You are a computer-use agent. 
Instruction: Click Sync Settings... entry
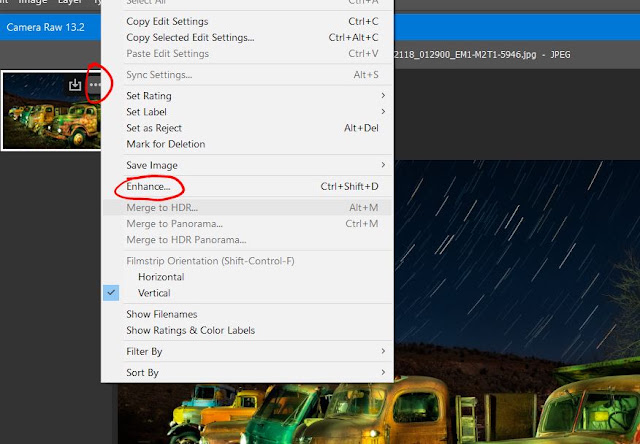[x=247, y=75]
